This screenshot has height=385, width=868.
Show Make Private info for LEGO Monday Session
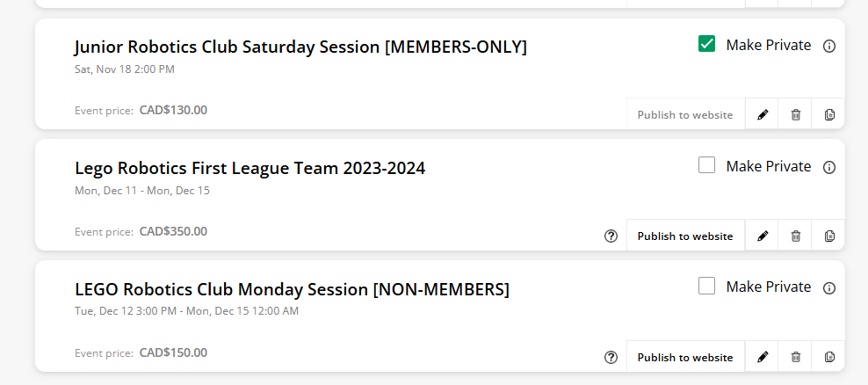(x=829, y=288)
